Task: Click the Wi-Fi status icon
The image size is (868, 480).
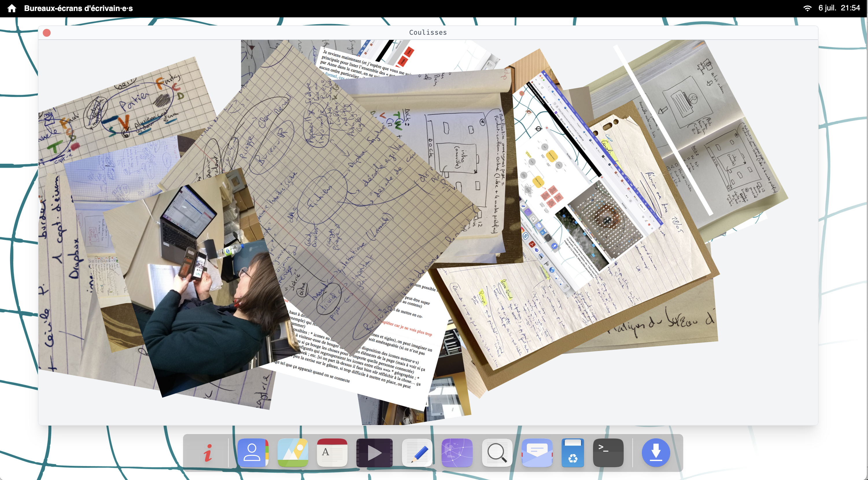Action: pyautogui.click(x=807, y=8)
